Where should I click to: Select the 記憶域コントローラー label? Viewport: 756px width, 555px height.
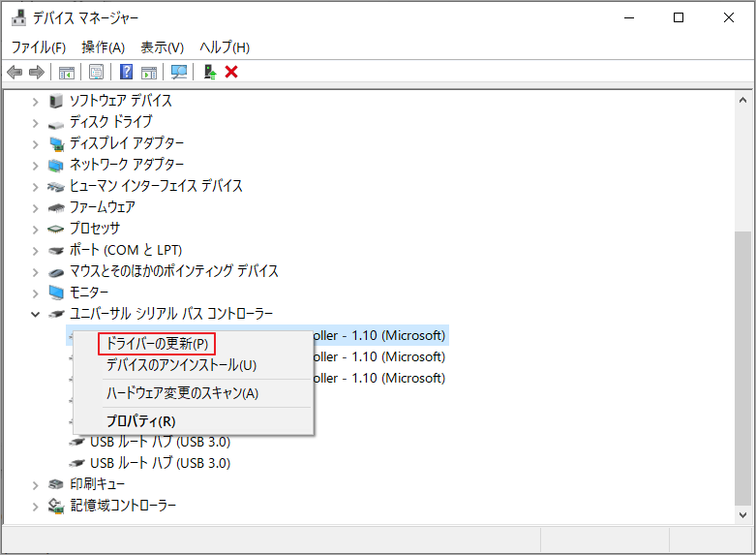click(123, 505)
